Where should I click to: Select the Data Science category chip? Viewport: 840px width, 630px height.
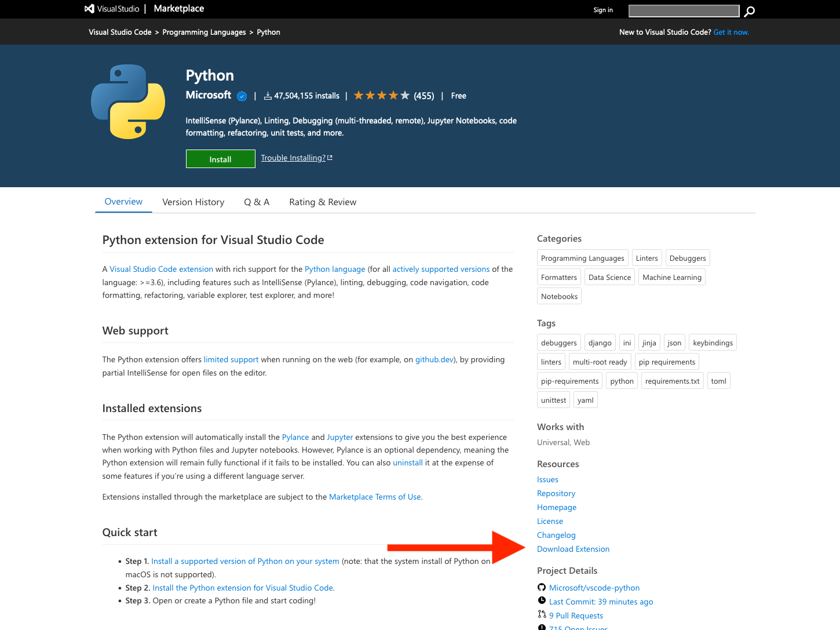point(609,277)
